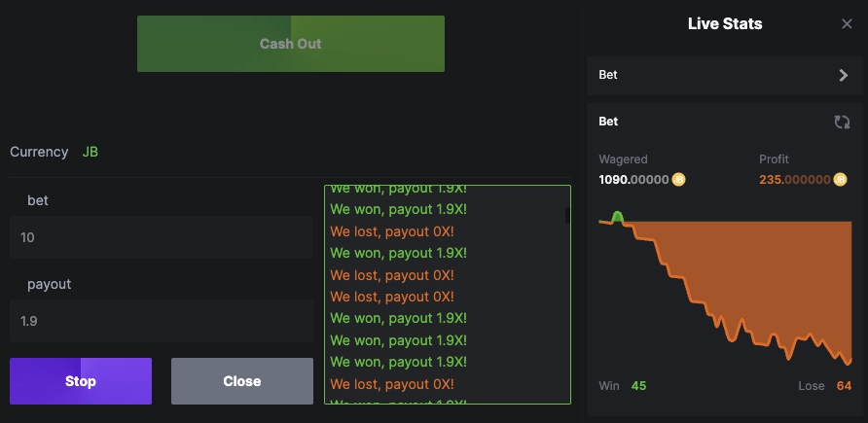Click the Lose count value 64
Image resolution: width=868 pixels, height=423 pixels.
(843, 386)
